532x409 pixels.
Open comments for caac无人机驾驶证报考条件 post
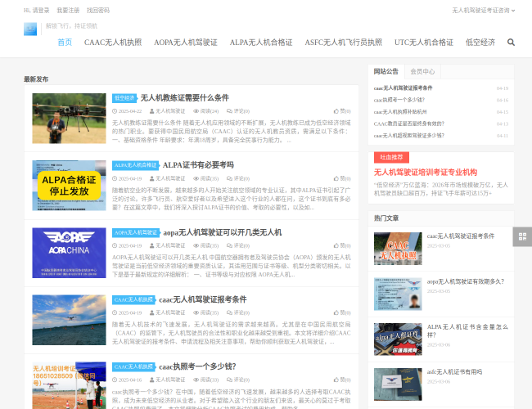238,312
